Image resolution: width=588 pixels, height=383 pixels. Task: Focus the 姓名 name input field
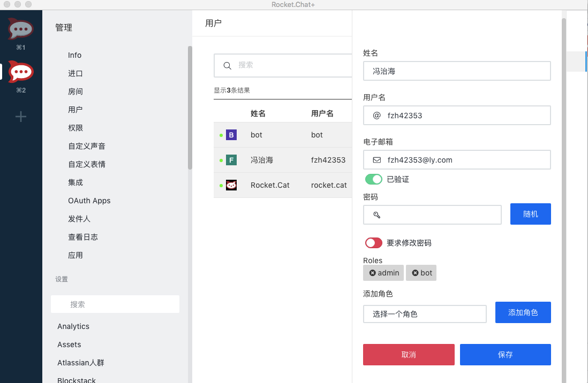457,71
